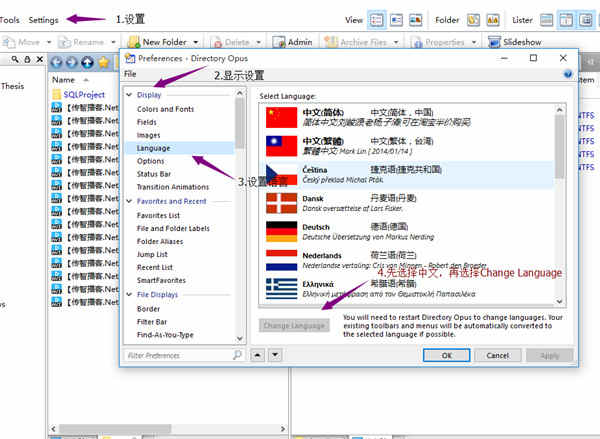Viewport: 600px width, 439px height.
Task: Open the Settings menu
Action: (x=43, y=20)
